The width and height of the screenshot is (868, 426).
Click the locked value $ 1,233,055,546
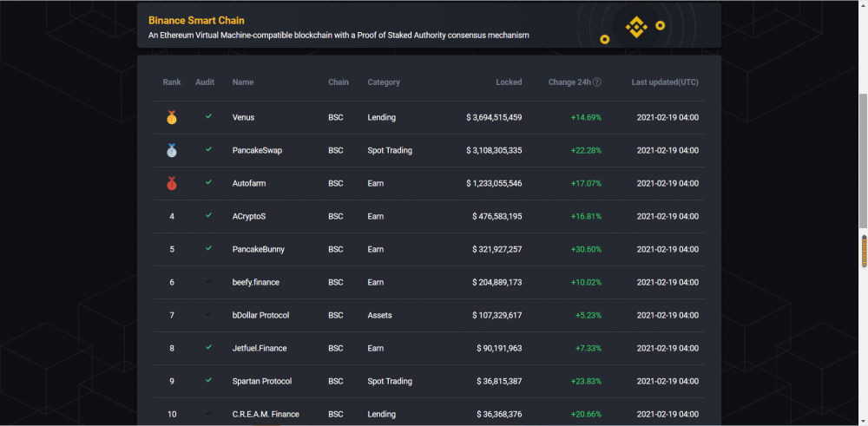494,183
